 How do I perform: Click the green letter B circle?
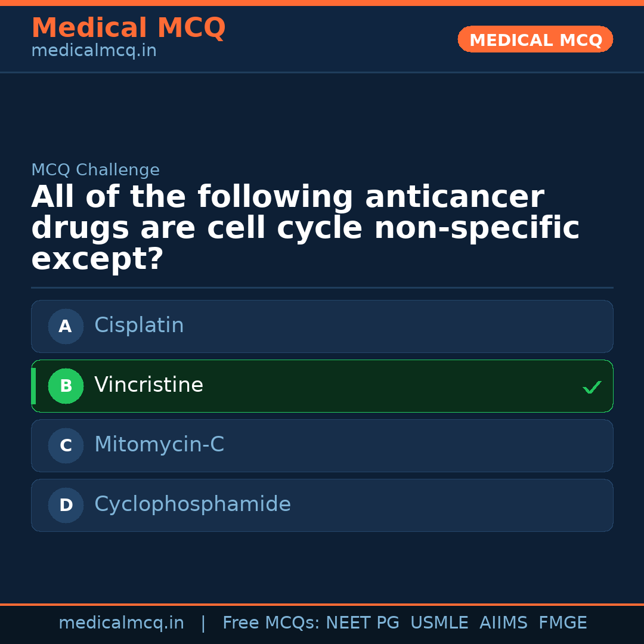coord(66,386)
